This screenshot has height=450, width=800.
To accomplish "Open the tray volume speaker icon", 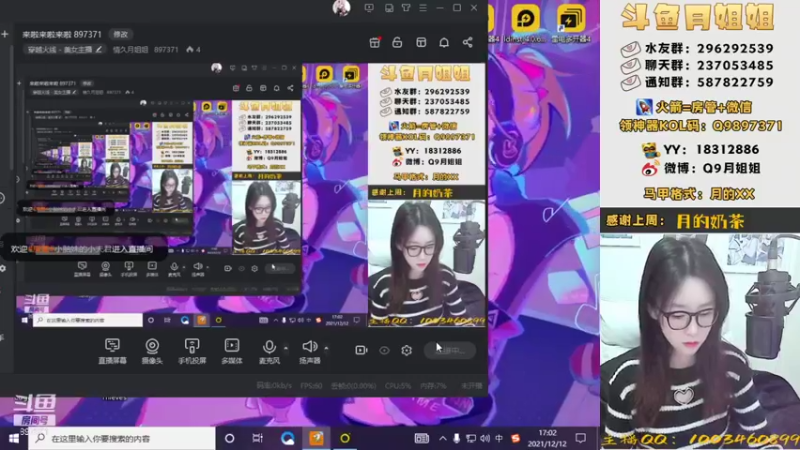I will point(485,438).
